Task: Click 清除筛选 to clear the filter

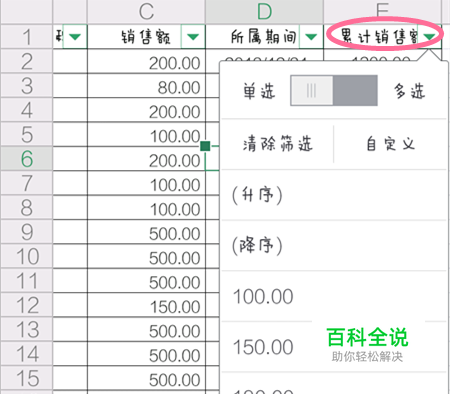Action: click(x=278, y=144)
